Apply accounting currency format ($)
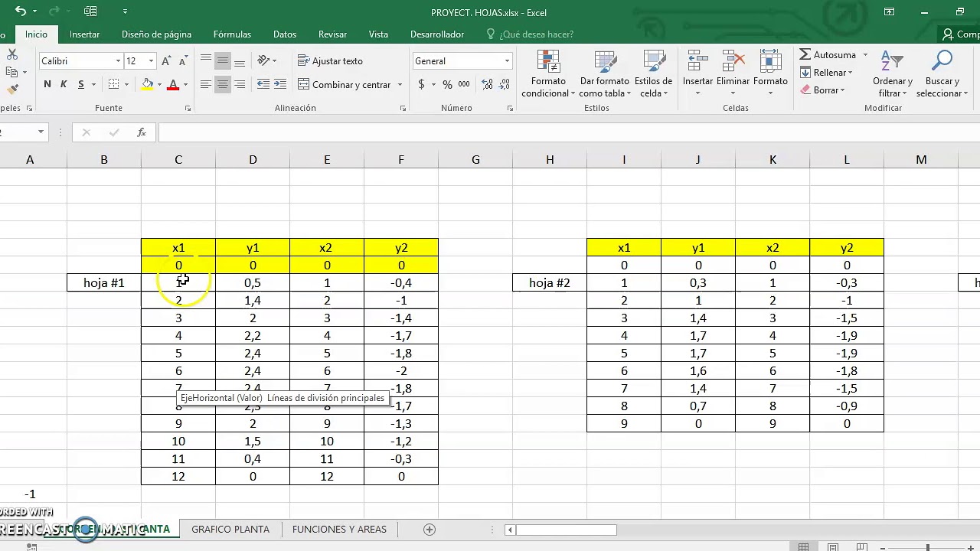 421,84
